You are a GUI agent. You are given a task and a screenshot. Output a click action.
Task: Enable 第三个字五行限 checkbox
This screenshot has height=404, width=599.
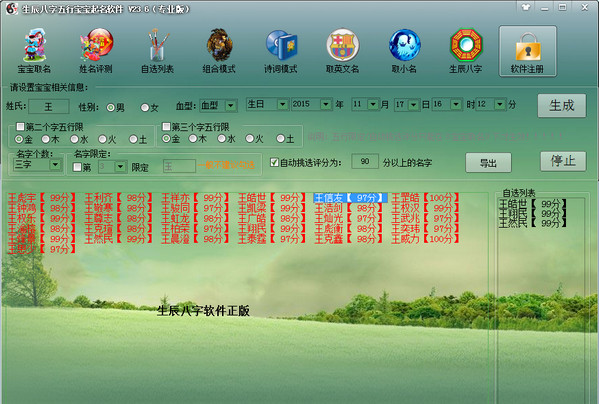(166, 126)
